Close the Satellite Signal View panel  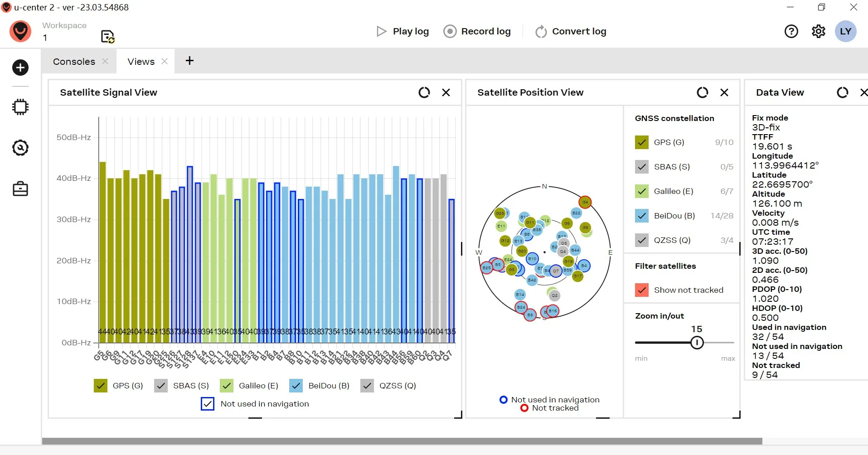[446, 92]
